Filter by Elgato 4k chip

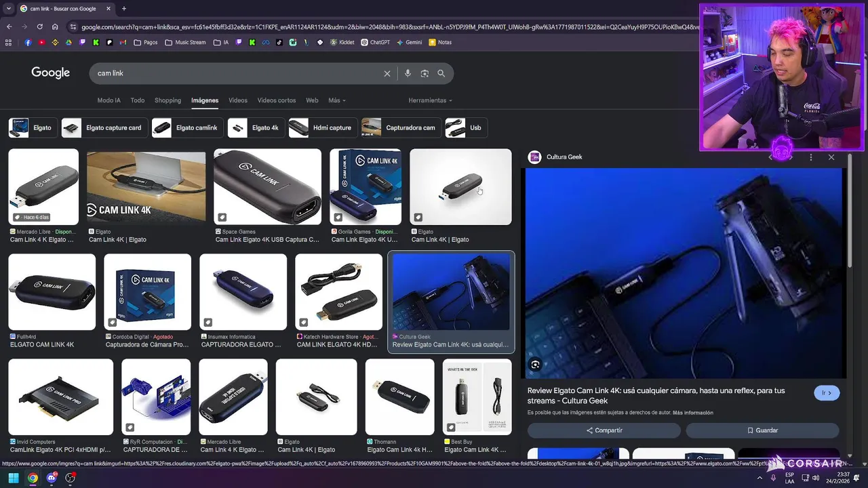[255, 127]
